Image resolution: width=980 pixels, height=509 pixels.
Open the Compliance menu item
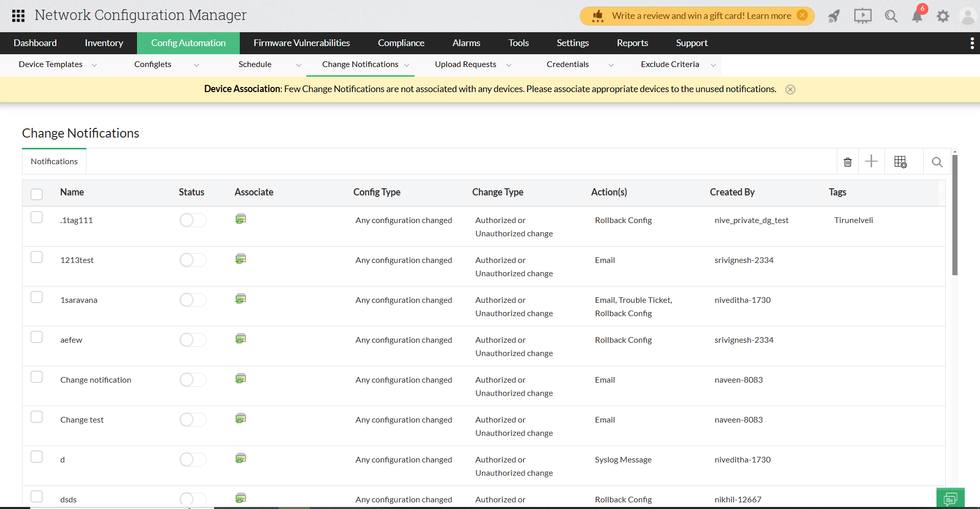click(401, 43)
